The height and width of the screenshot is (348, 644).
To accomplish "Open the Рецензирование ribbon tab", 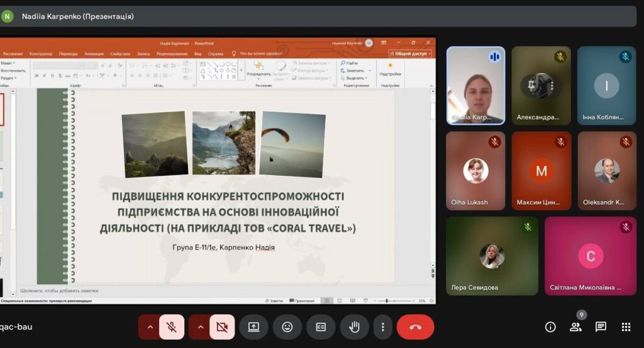I will click(x=172, y=54).
